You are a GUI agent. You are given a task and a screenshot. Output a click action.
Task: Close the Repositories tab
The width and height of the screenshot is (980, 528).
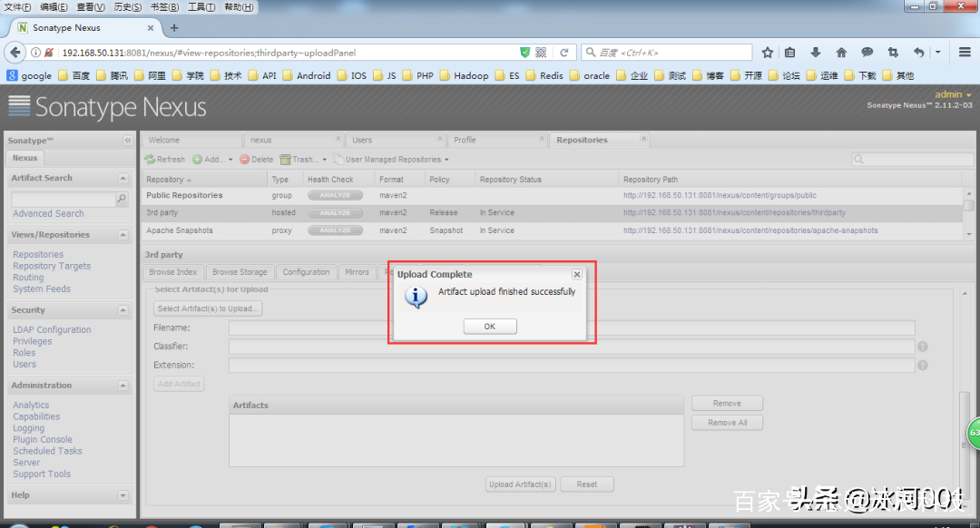[x=643, y=138]
